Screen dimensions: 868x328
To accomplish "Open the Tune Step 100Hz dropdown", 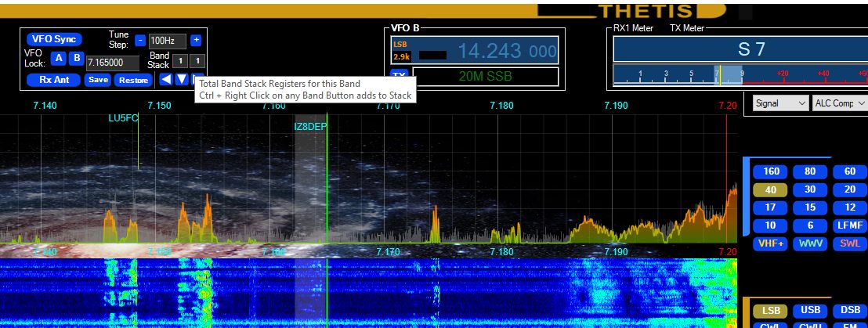I will click(168, 41).
